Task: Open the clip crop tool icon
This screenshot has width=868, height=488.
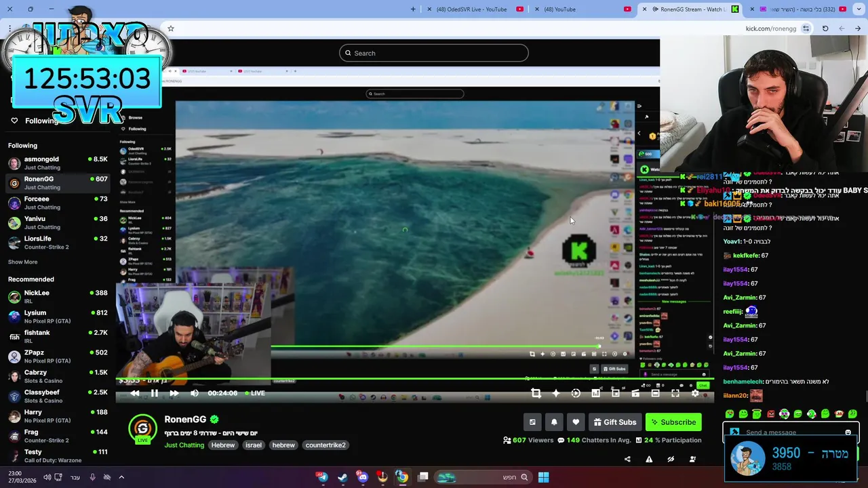Action: tap(536, 393)
